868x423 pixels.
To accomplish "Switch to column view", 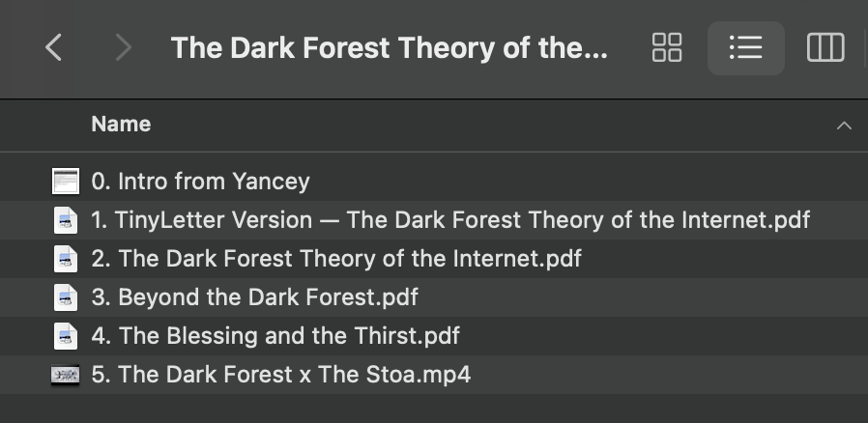I will [825, 47].
